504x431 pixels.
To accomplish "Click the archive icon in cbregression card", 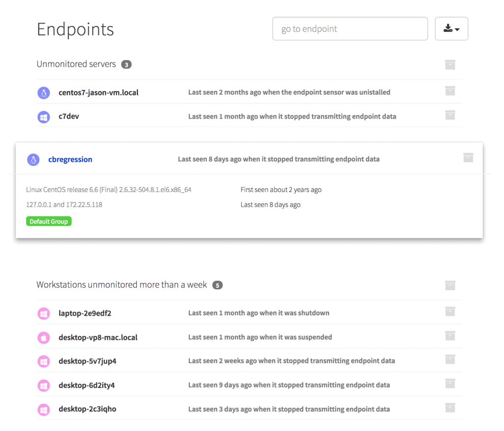I will 468,157.
